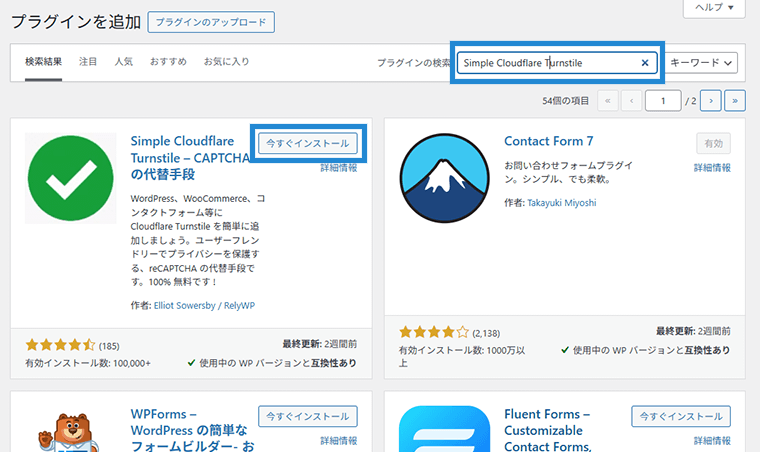Image resolution: width=760 pixels, height=452 pixels.
Task: Go to the next results page
Action: 711,101
